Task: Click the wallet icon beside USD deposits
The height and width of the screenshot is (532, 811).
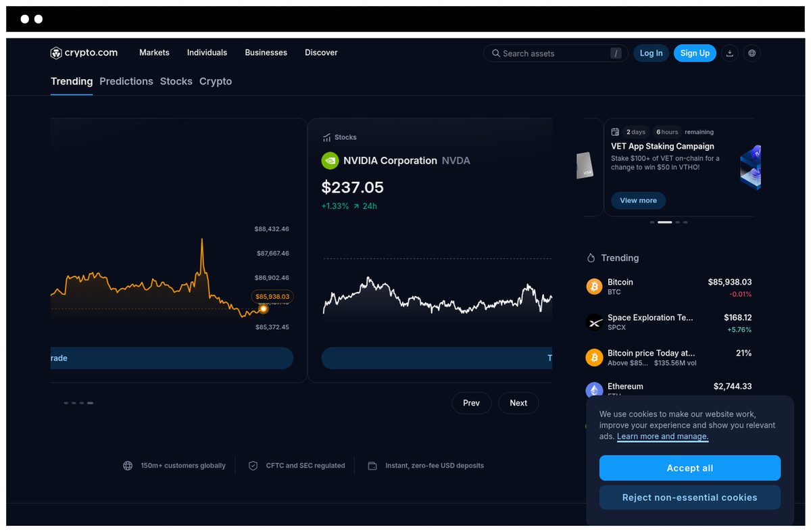Action: (372, 466)
